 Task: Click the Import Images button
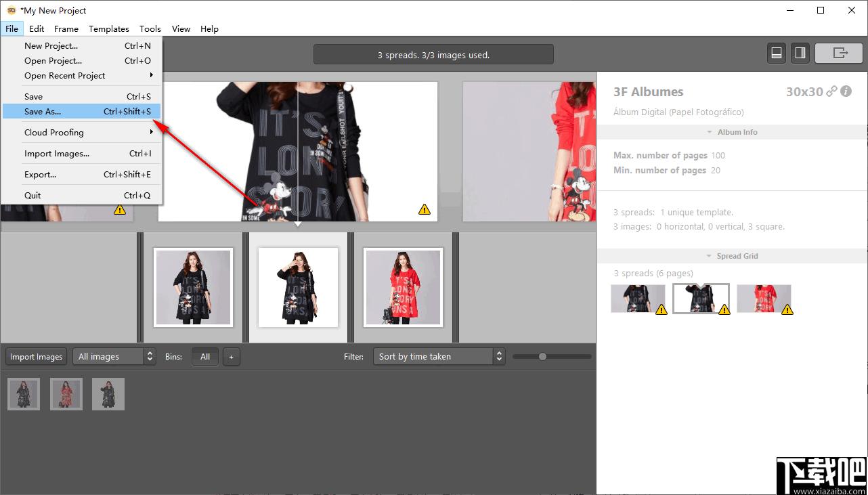[36, 357]
